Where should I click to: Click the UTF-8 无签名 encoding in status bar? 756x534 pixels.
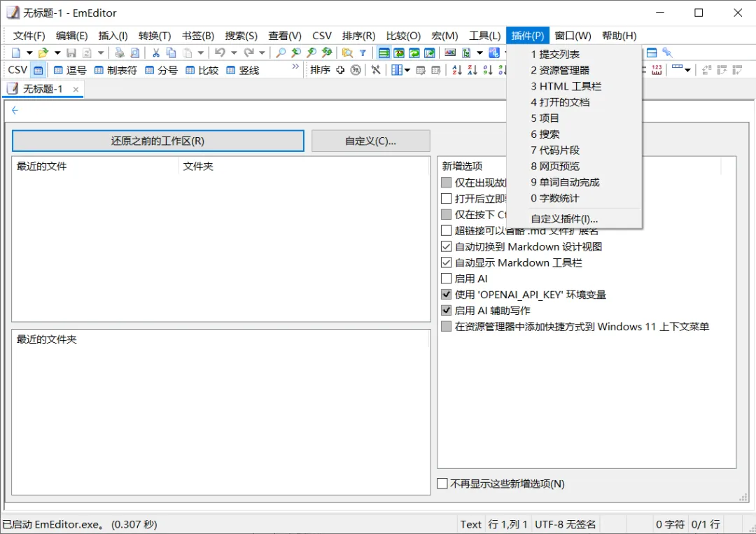pyautogui.click(x=565, y=524)
